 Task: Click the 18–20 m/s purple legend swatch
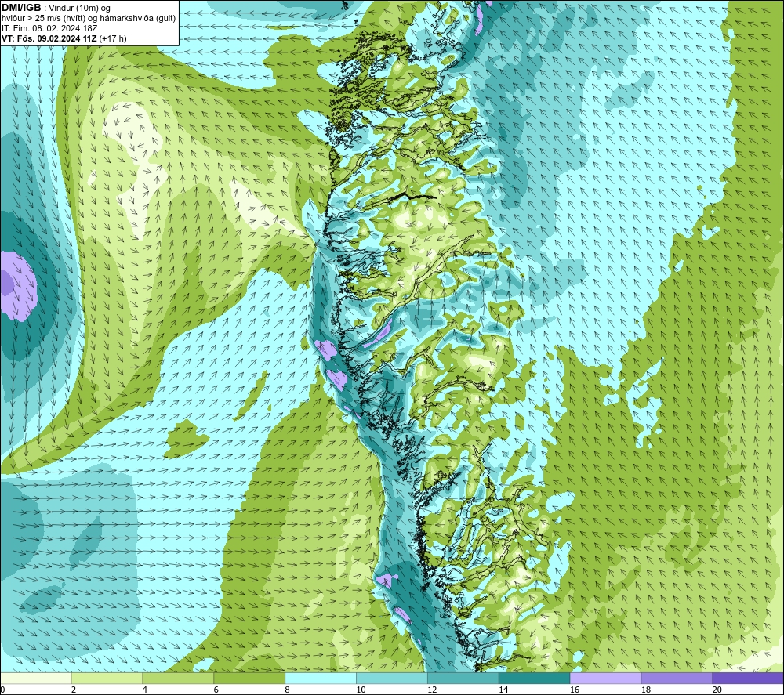pyautogui.click(x=677, y=678)
